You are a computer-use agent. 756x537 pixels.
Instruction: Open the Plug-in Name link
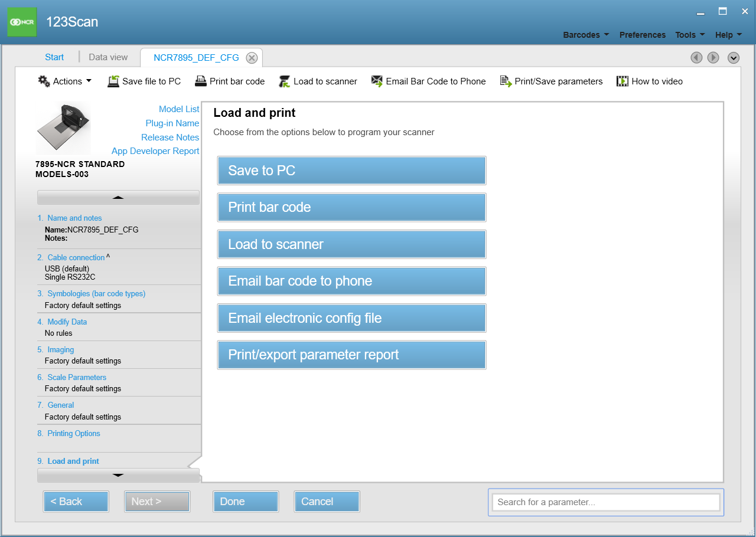(x=172, y=123)
